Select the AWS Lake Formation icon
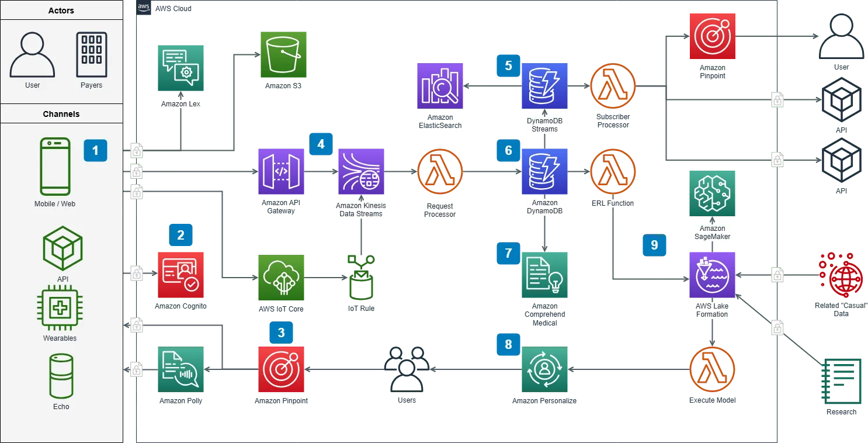This screenshot has width=868, height=443. click(712, 275)
